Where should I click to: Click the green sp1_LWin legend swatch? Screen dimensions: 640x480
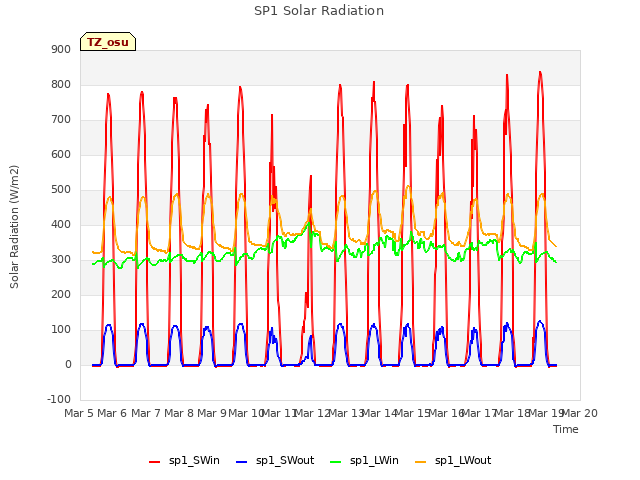[x=335, y=462]
